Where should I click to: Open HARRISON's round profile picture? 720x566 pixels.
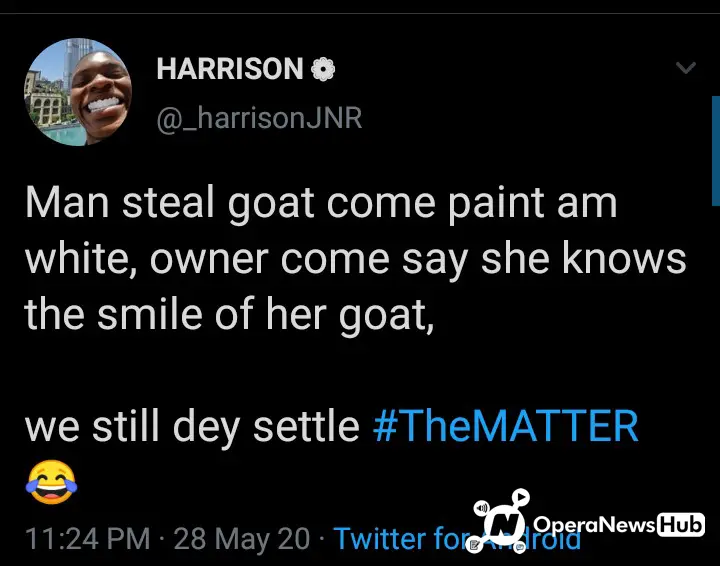point(78,92)
